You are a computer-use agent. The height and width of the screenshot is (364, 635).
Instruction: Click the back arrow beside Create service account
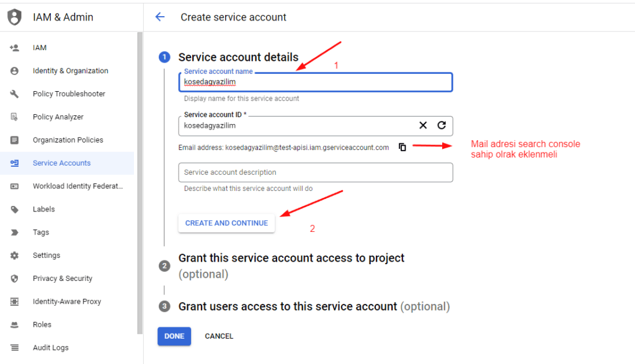pyautogui.click(x=160, y=17)
